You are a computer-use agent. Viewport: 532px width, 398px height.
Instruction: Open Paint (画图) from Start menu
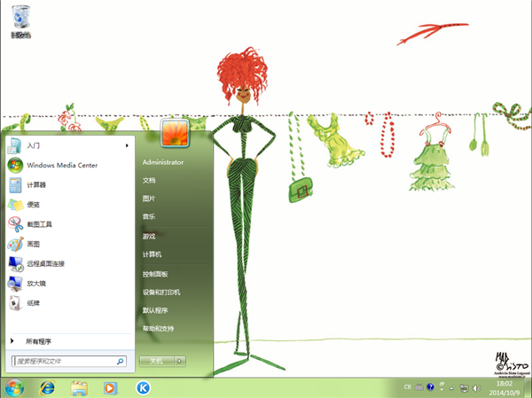[34, 244]
